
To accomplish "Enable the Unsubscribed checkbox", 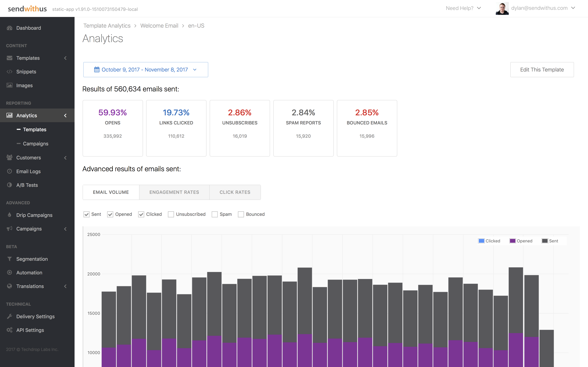I will click(171, 214).
